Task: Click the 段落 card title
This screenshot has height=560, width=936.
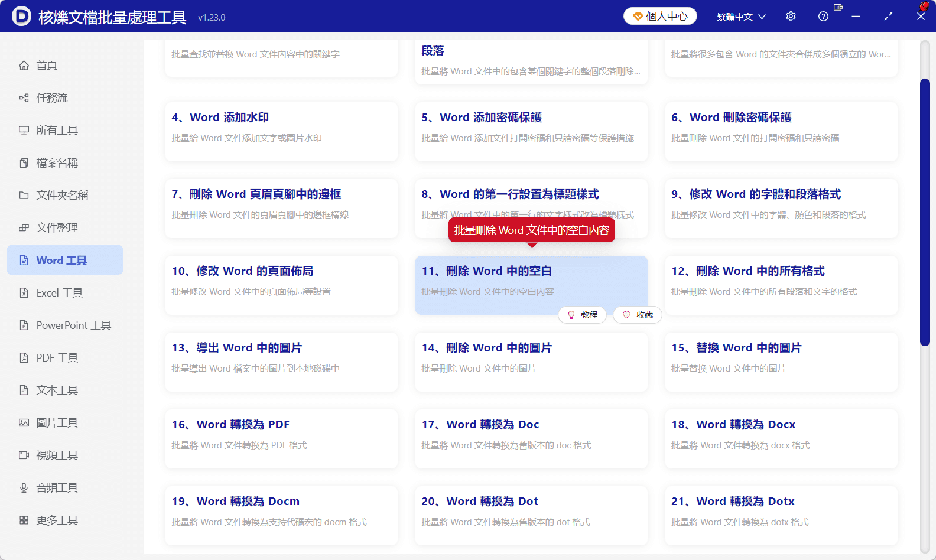Action: coord(433,51)
